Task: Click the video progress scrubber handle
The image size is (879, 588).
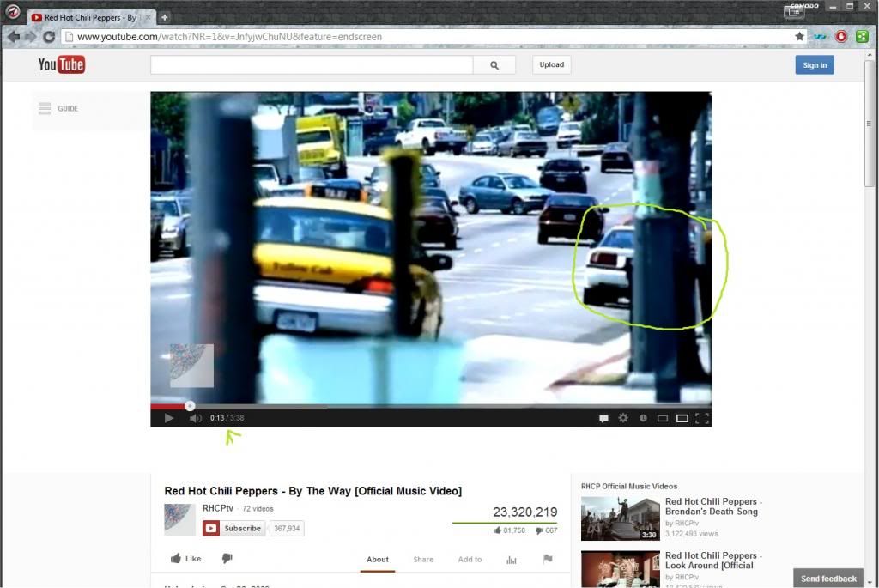Action: click(190, 406)
